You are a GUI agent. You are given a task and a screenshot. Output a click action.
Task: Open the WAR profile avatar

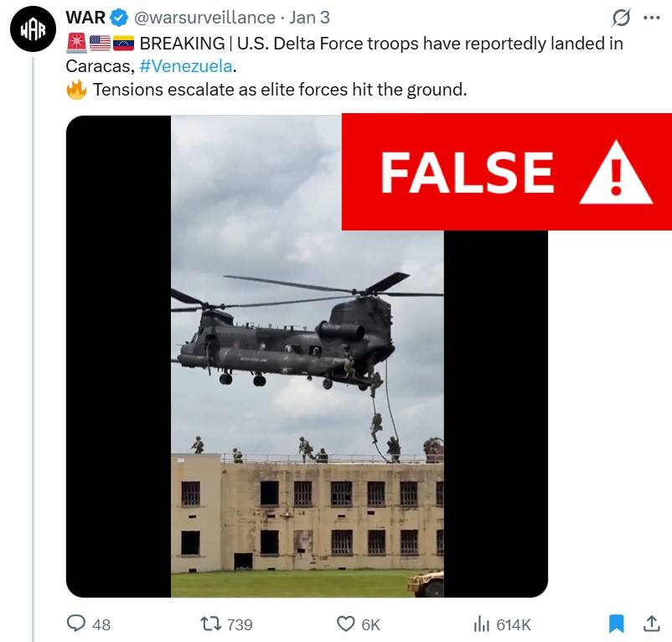click(x=33, y=29)
